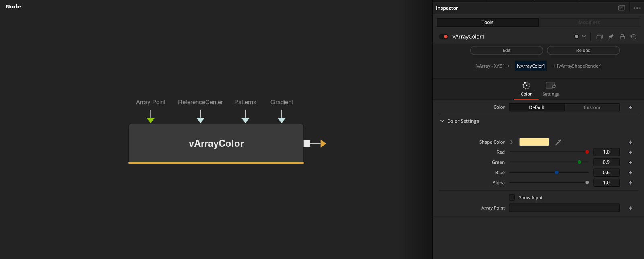Click the Alpha slider handle
The image size is (644, 259).
tap(587, 183)
